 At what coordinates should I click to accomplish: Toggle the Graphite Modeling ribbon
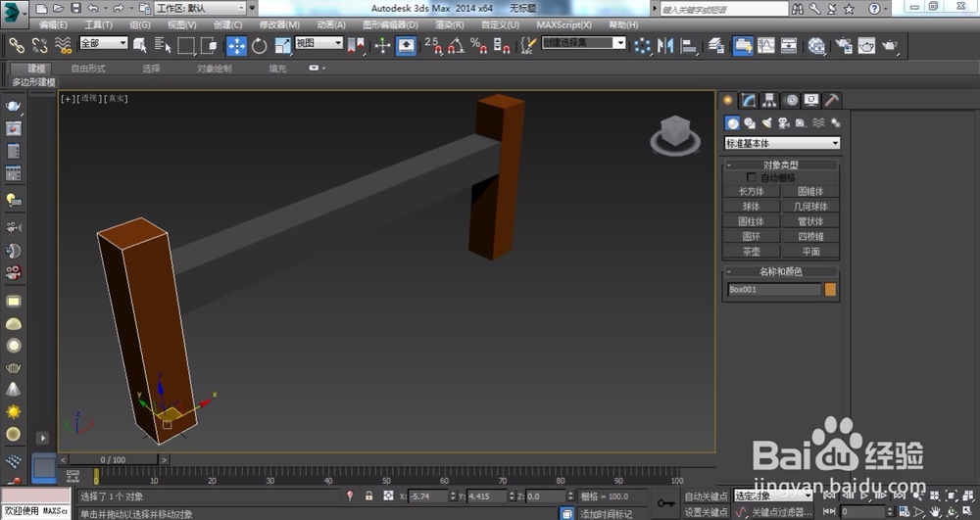743,45
